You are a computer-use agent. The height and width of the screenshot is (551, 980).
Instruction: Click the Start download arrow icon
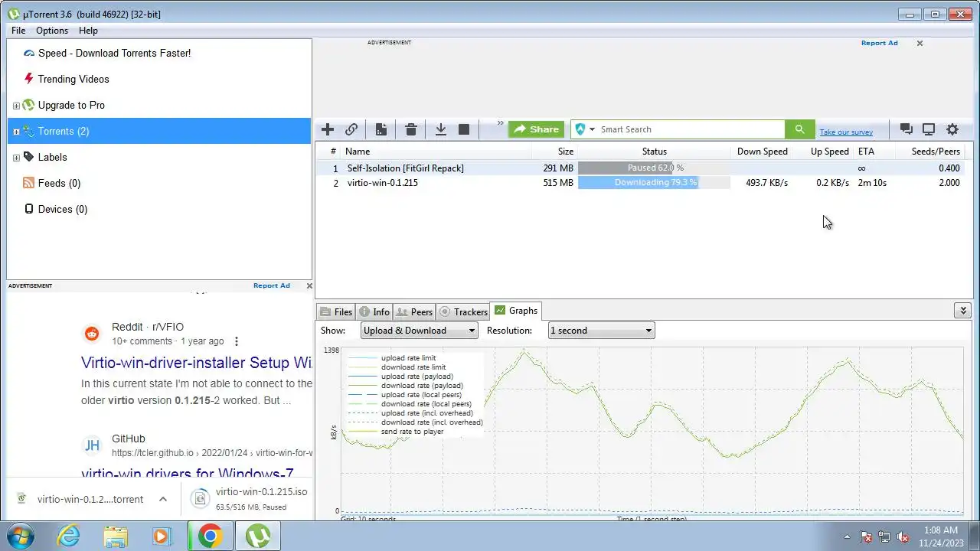pyautogui.click(x=441, y=129)
